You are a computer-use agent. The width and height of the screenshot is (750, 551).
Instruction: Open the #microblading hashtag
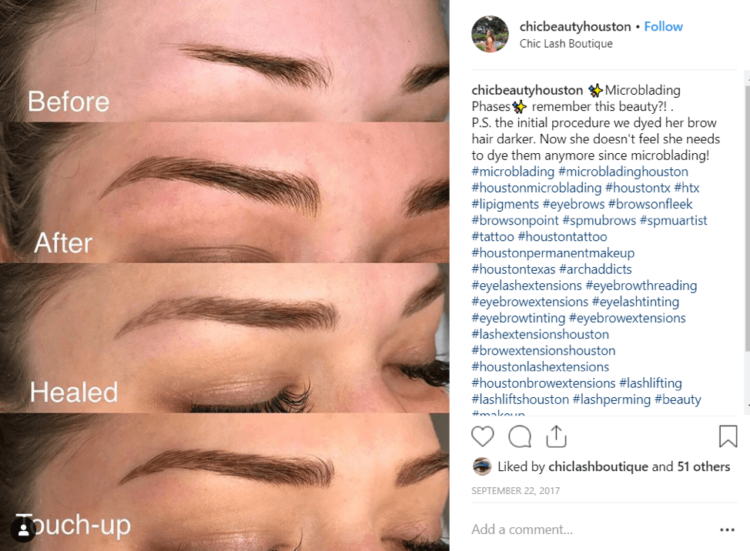click(x=513, y=171)
